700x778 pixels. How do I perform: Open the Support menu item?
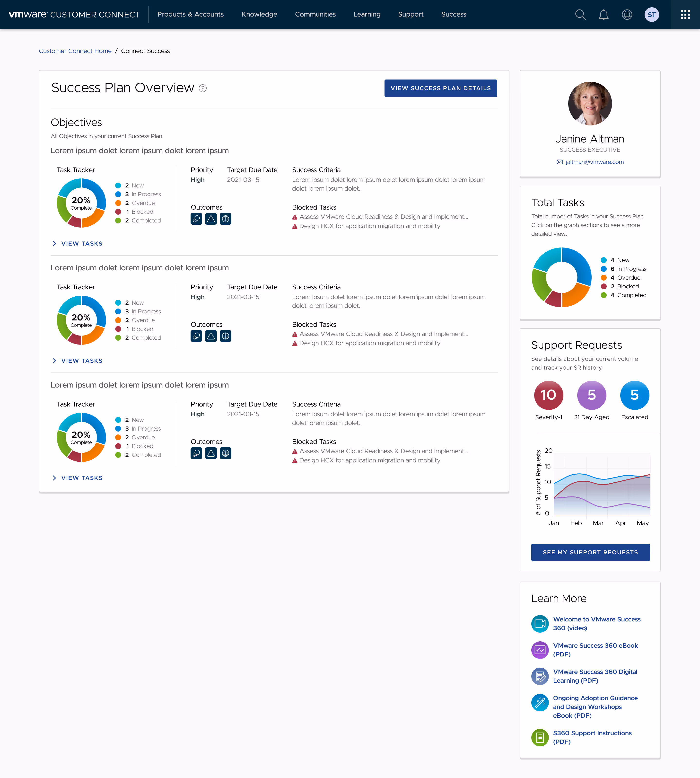pos(410,14)
